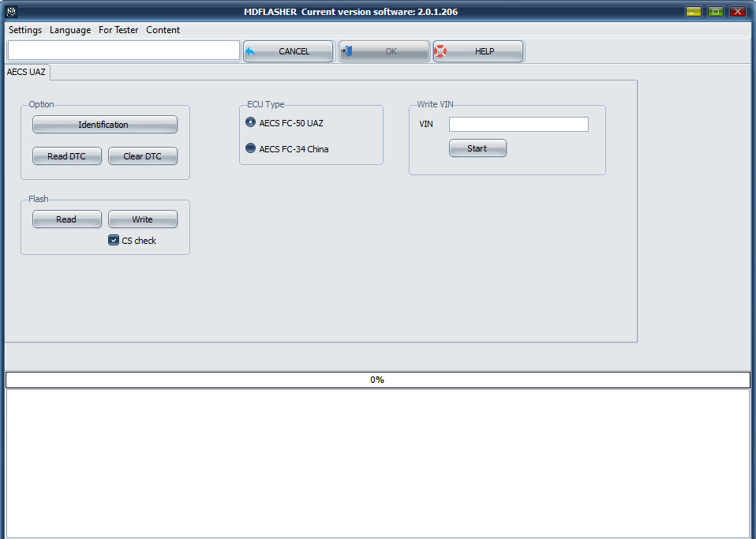Open the Settings menu
Image resolution: width=756 pixels, height=539 pixels.
[x=25, y=30]
